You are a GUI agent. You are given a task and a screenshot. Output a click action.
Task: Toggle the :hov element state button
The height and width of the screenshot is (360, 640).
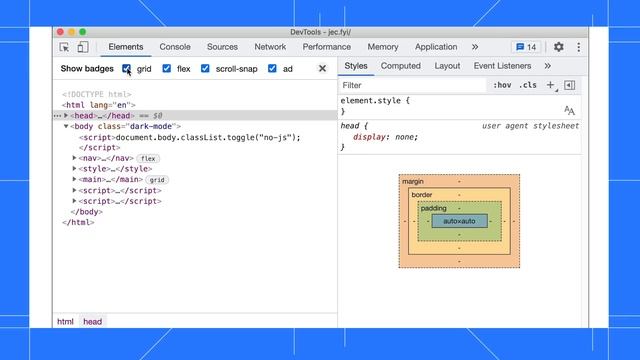point(502,85)
